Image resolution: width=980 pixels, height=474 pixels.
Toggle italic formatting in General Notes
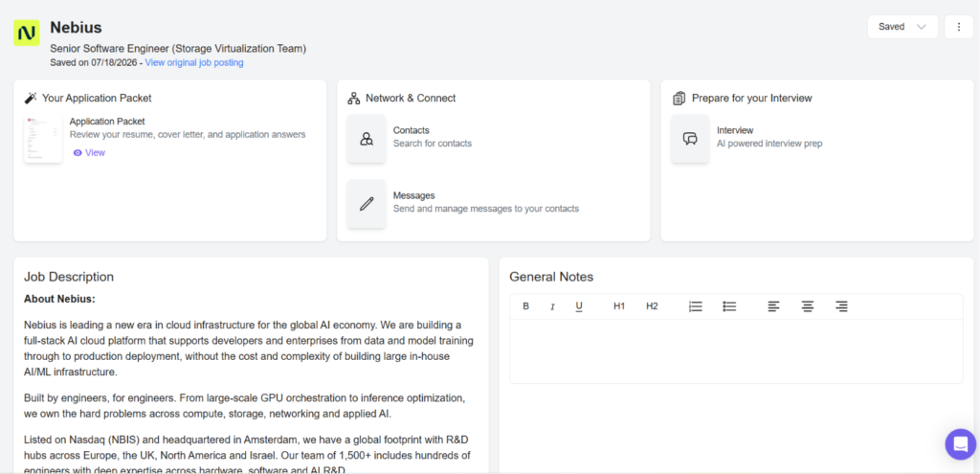coord(552,306)
